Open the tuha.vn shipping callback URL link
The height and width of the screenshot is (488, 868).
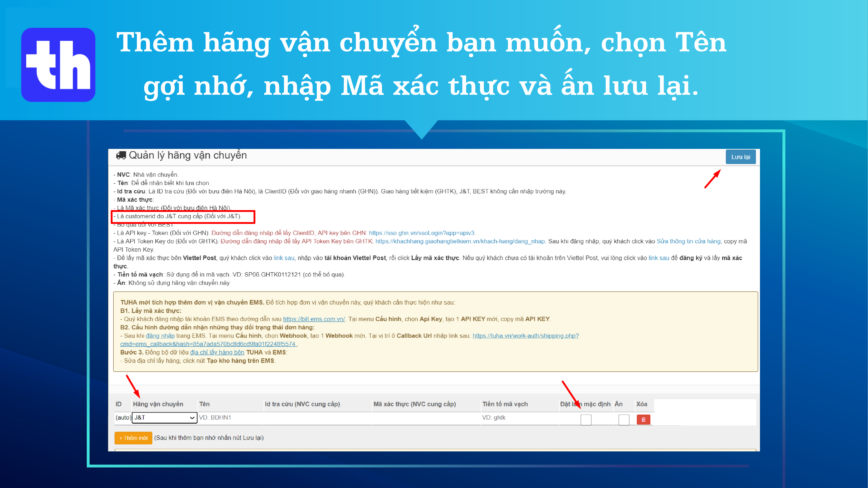pos(525,336)
